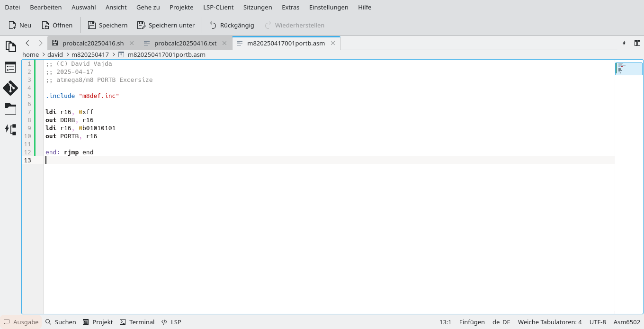Open the LSP-CLient menu
The height and width of the screenshot is (329, 644).
click(x=218, y=7)
